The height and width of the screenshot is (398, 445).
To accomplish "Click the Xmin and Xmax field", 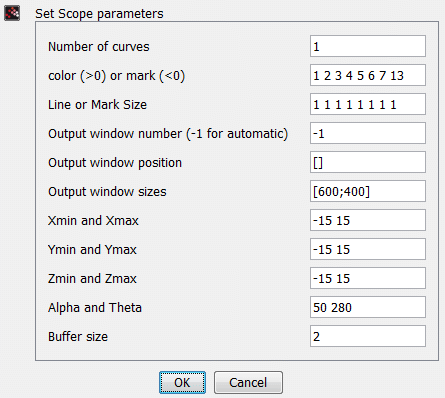I will tap(368, 220).
